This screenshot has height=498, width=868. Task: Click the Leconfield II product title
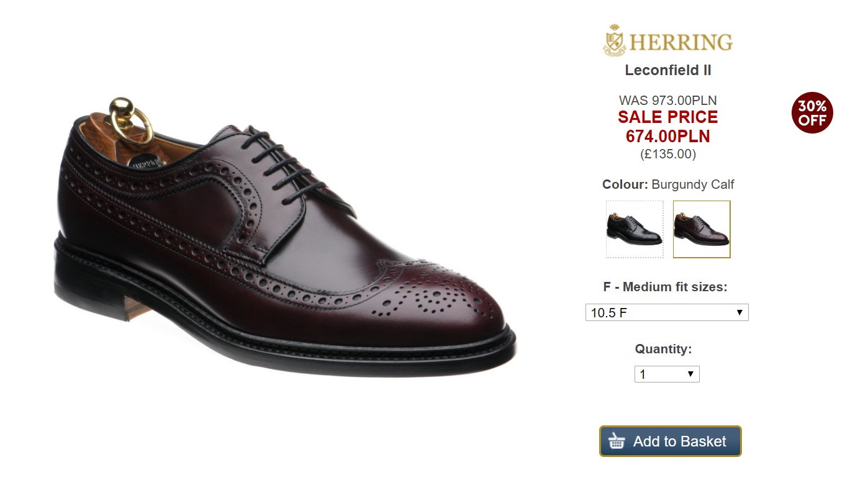point(668,71)
